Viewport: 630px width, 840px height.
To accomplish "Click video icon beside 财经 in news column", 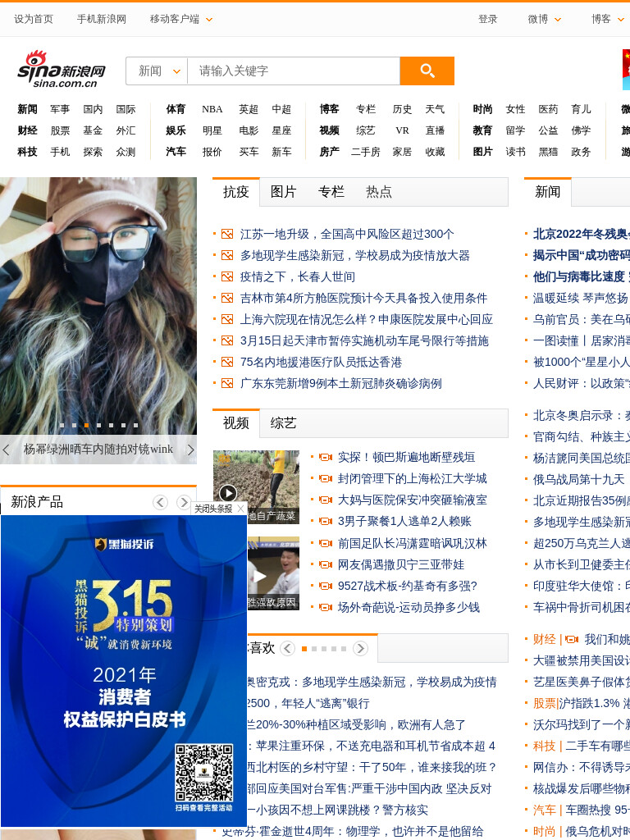I will tap(572, 639).
